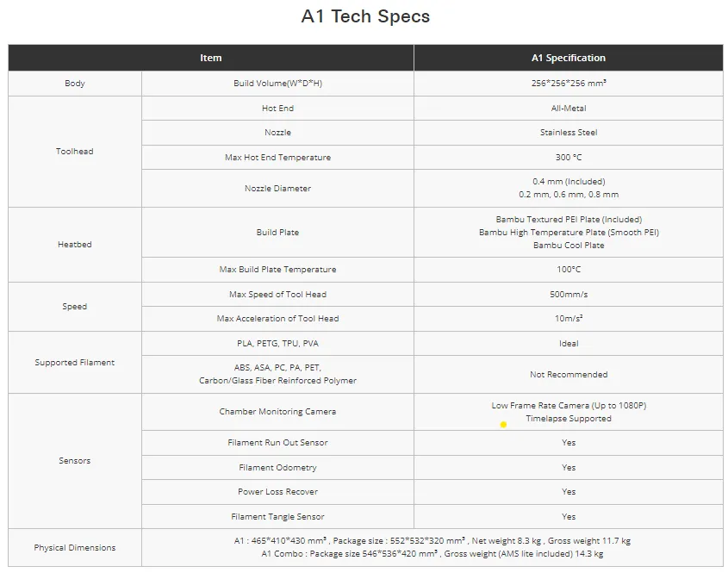Click "Max Acceleration of Tool Head" label
The width and height of the screenshot is (728, 579).
click(x=277, y=319)
